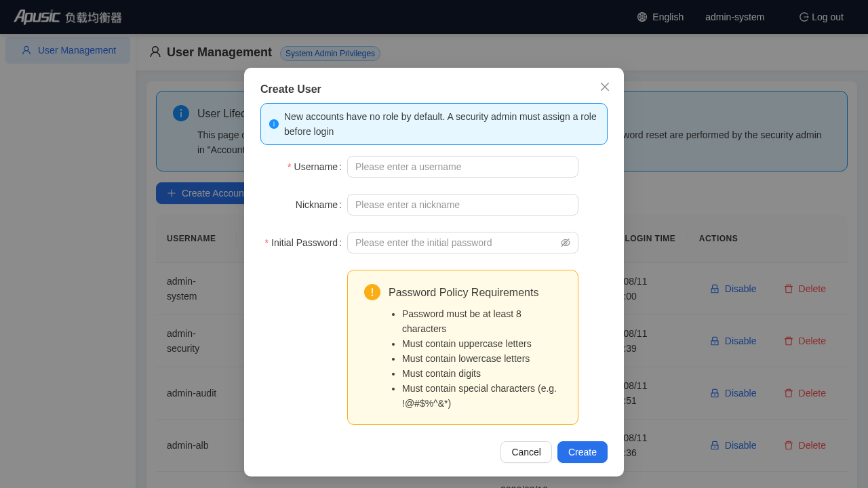Click trash icon in admin-alb row
The height and width of the screenshot is (488, 868).
[789, 445]
